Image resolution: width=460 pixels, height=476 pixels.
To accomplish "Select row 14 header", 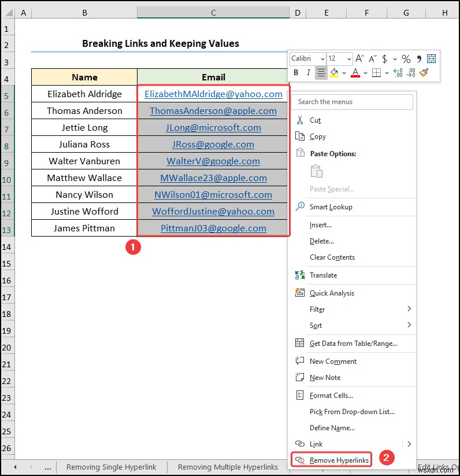I will click(x=8, y=247).
